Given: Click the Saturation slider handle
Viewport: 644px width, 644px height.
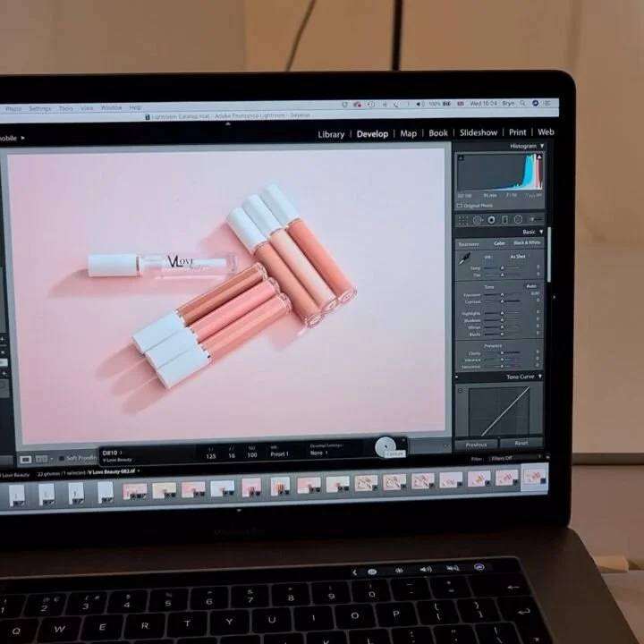Looking at the screenshot, I should point(502,366).
